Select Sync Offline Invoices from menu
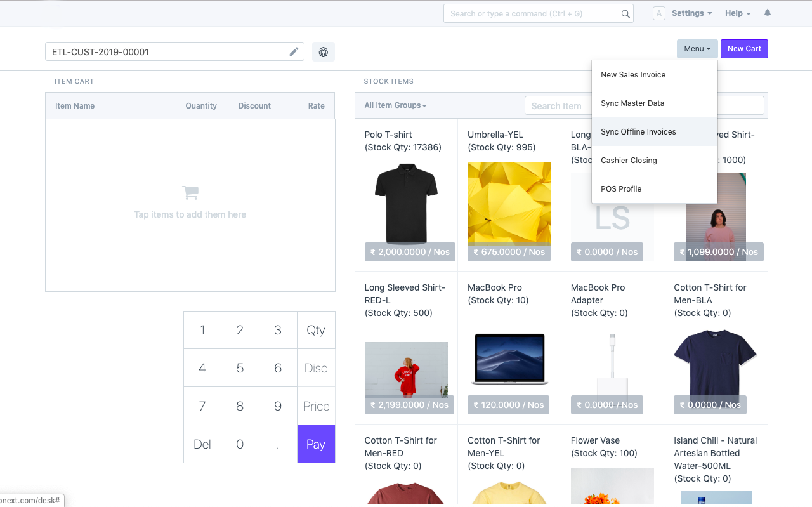The image size is (812, 507). tap(638, 132)
